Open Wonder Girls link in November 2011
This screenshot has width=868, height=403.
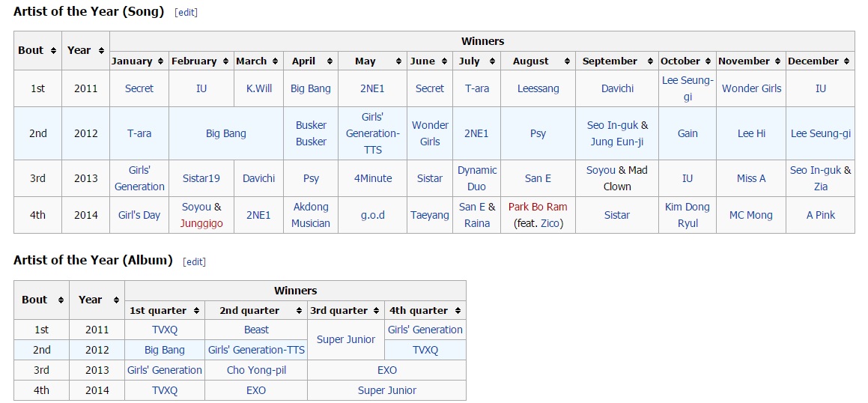[752, 88]
